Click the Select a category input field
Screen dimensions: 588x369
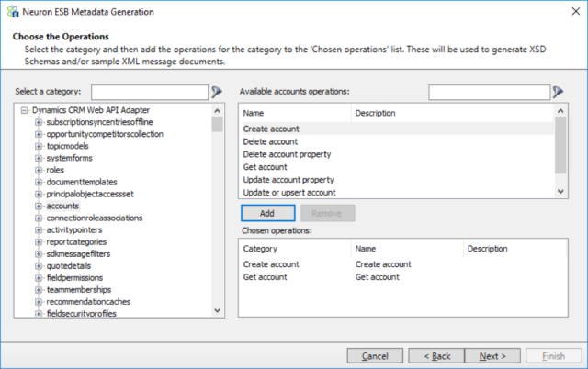[x=150, y=92]
